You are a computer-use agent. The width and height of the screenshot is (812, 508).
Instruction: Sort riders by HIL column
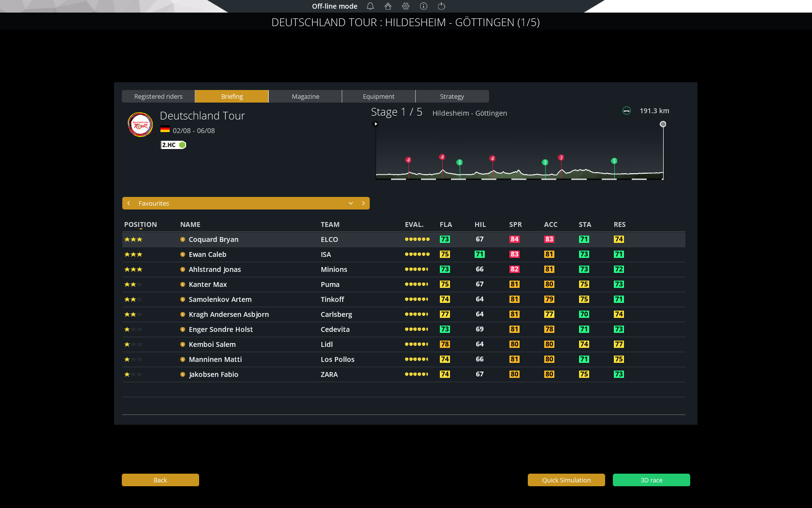480,224
